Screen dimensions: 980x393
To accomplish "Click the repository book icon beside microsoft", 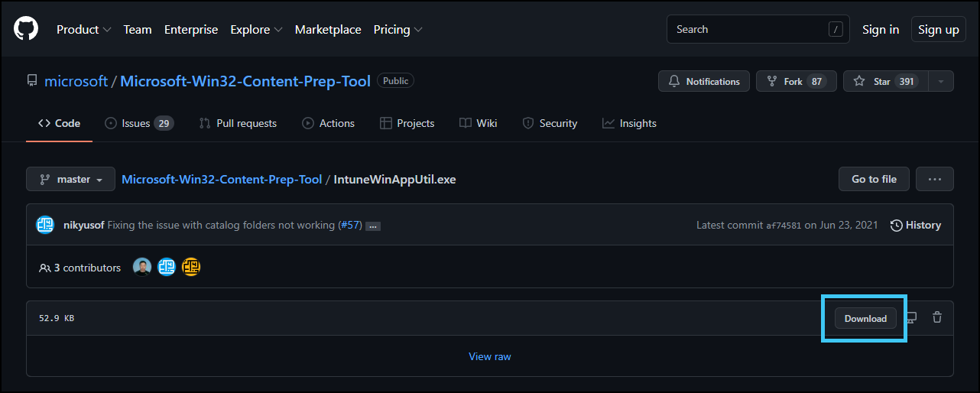I will click(32, 80).
